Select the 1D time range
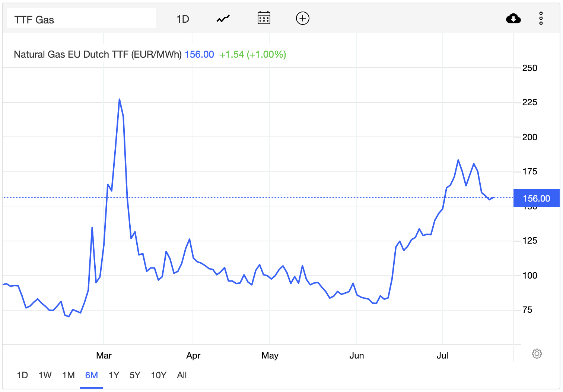Viewport: 563px width, 392px height. (x=22, y=375)
